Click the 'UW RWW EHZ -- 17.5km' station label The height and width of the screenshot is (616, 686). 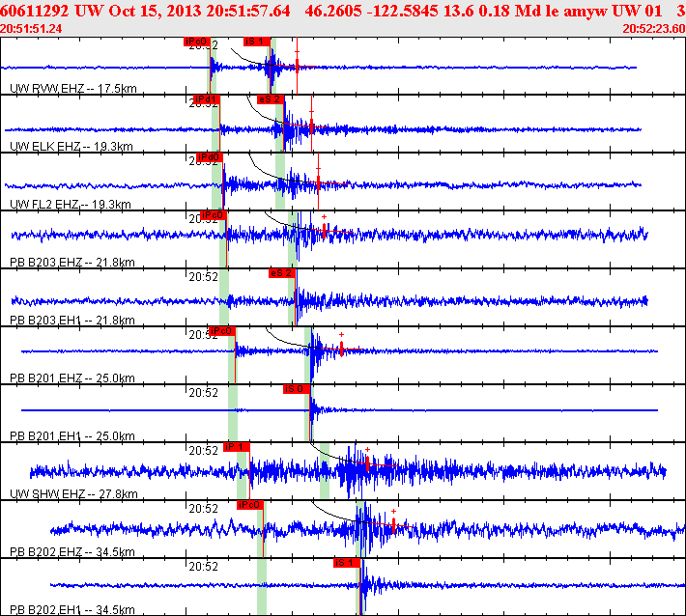73,89
